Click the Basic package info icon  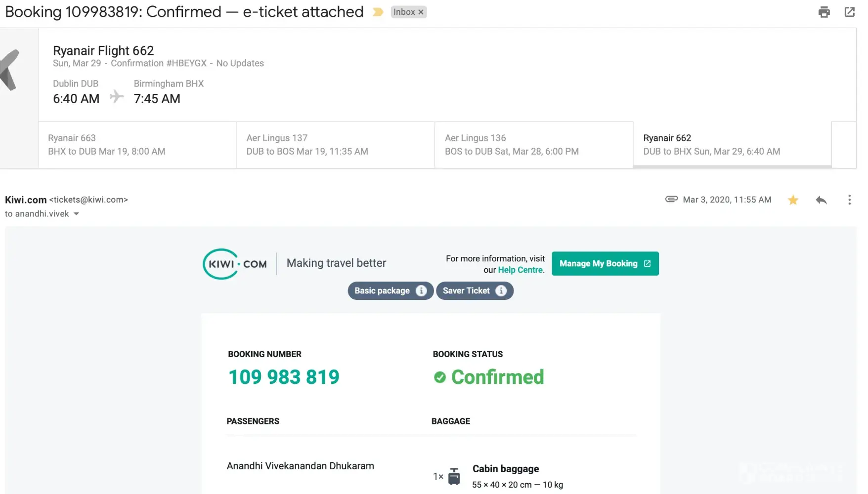(x=421, y=291)
